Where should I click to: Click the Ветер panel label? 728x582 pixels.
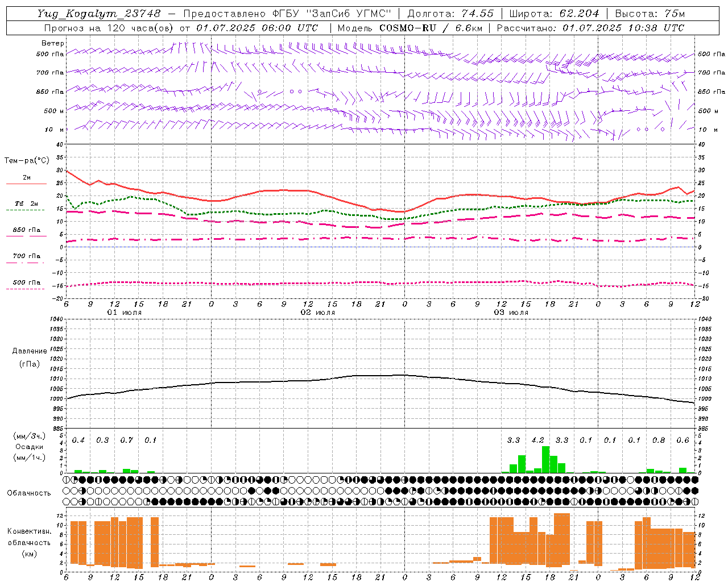53,43
